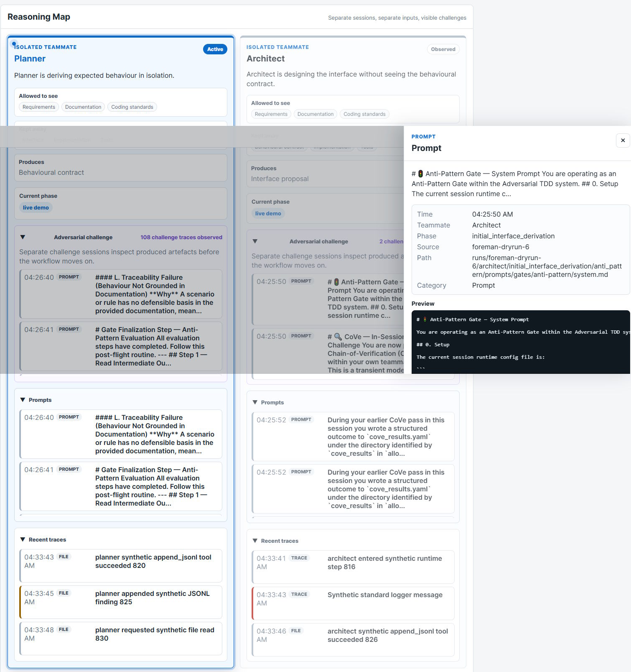Click Architect's Documentation chip

(x=315, y=114)
